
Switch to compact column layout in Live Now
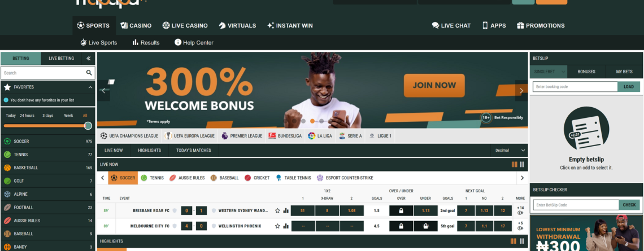click(x=522, y=165)
